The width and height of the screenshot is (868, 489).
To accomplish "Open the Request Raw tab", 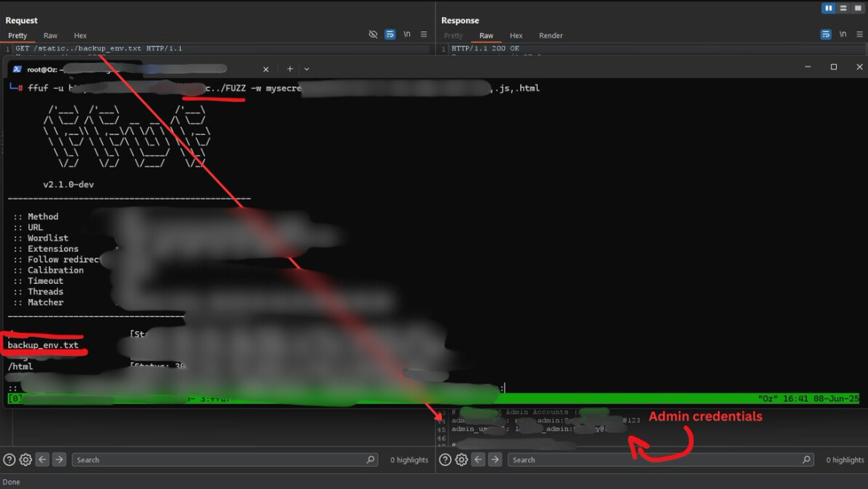I will pos(51,35).
